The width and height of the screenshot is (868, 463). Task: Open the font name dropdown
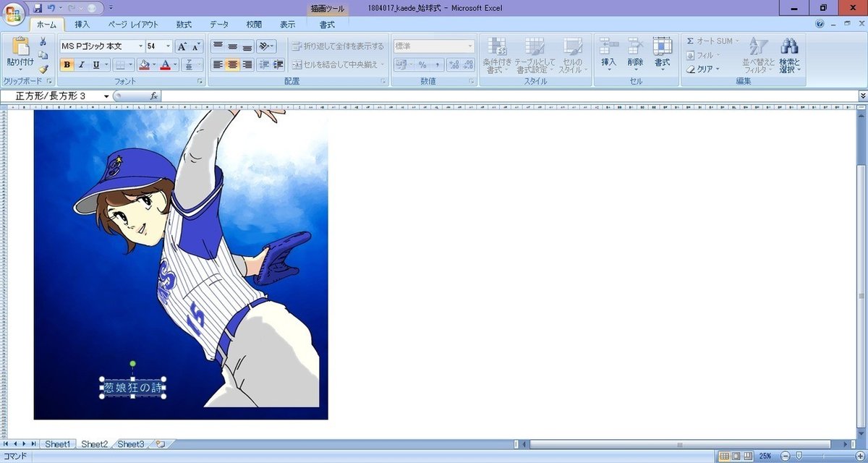tap(140, 46)
